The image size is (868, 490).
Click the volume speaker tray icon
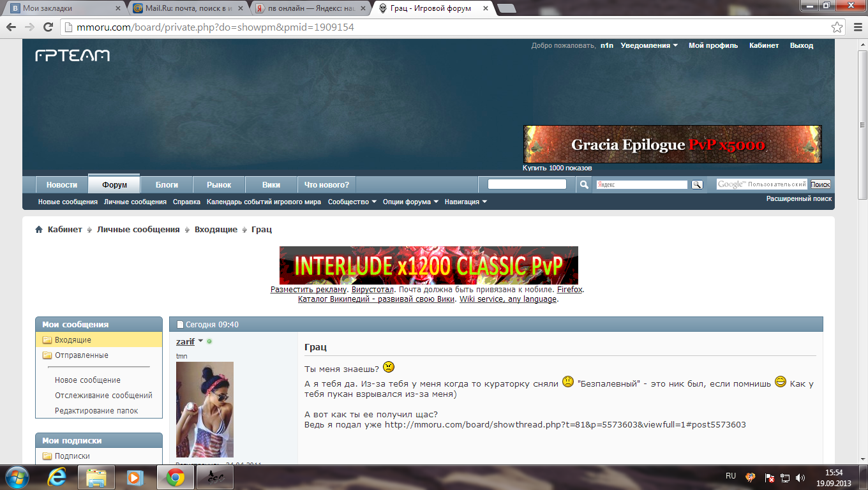pyautogui.click(x=801, y=477)
